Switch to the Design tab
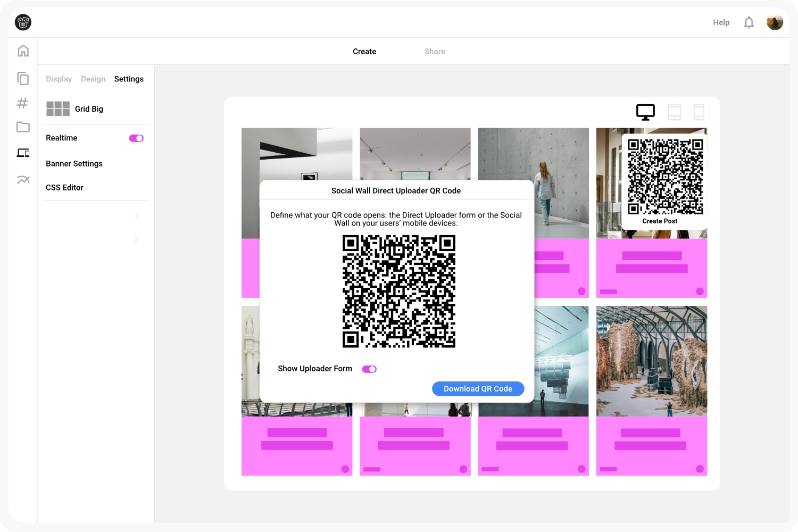The height and width of the screenshot is (532, 798). click(x=93, y=79)
